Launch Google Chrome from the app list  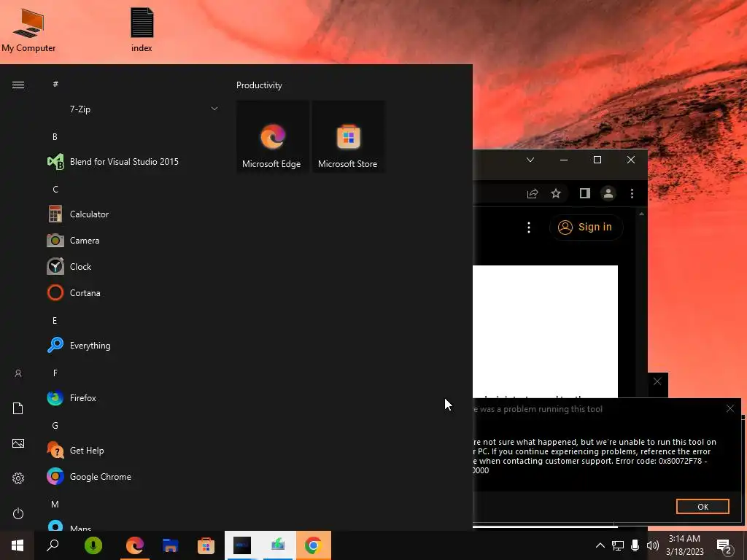[x=133, y=477]
